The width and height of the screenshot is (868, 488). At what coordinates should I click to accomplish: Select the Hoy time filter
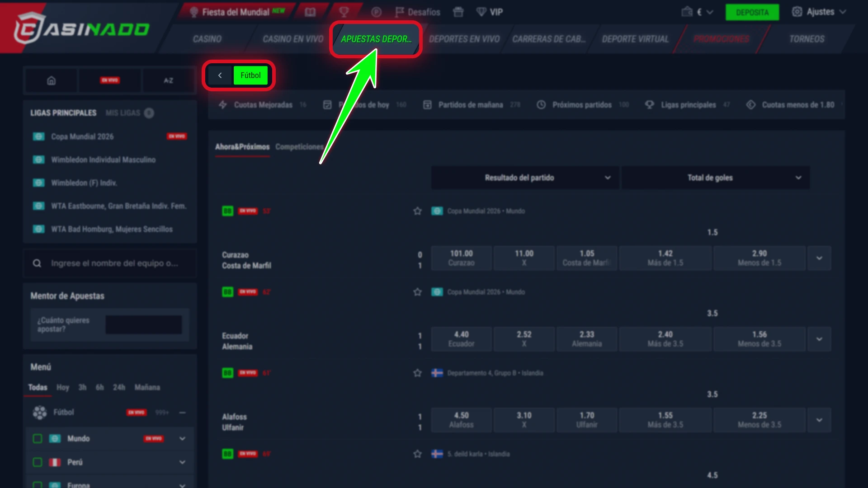pos(63,387)
